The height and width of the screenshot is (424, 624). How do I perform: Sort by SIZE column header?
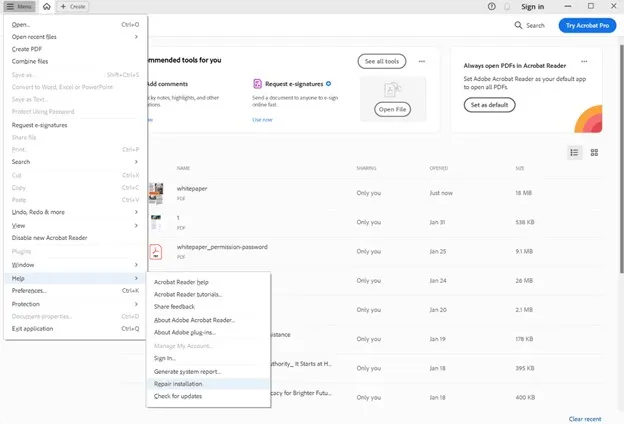[520, 168]
